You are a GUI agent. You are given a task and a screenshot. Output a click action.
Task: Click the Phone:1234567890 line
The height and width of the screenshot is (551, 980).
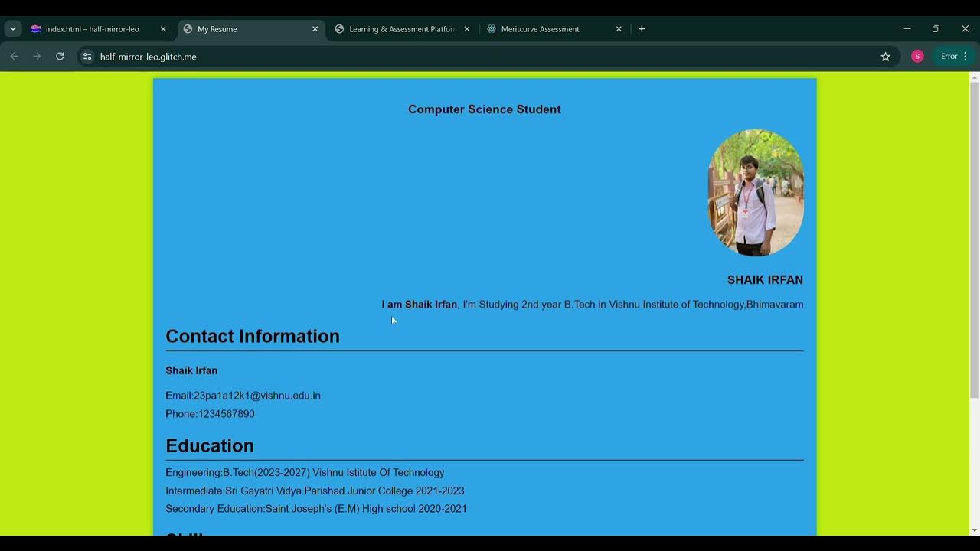coord(210,414)
